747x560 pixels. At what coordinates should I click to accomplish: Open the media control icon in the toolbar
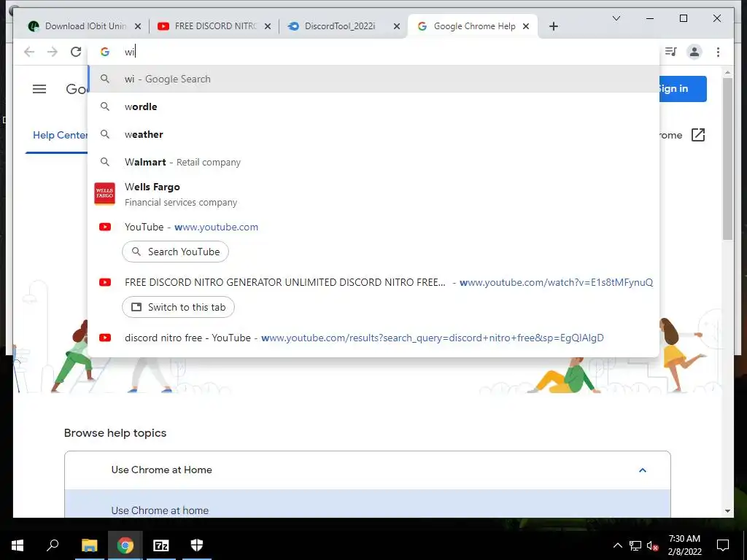click(671, 52)
